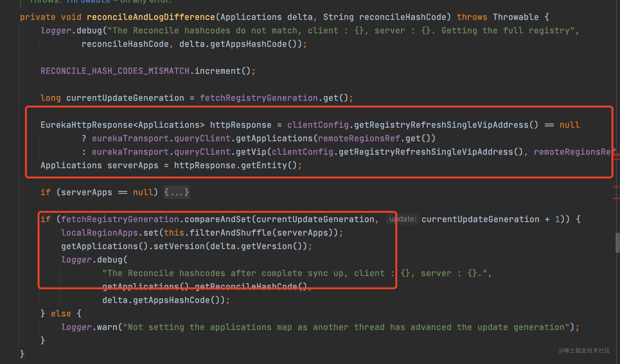Click the error stripe mark beside the getVip line
620x364 pixels.
point(616,155)
